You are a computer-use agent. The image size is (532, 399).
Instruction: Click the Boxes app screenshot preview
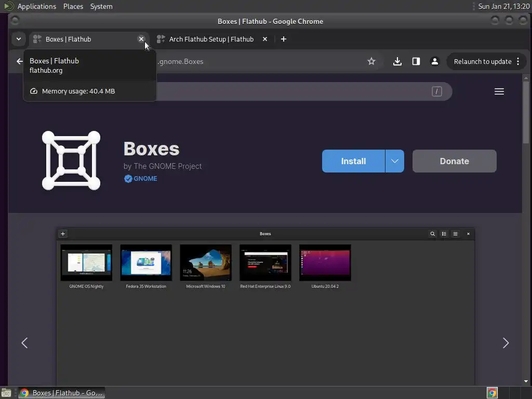click(x=265, y=307)
